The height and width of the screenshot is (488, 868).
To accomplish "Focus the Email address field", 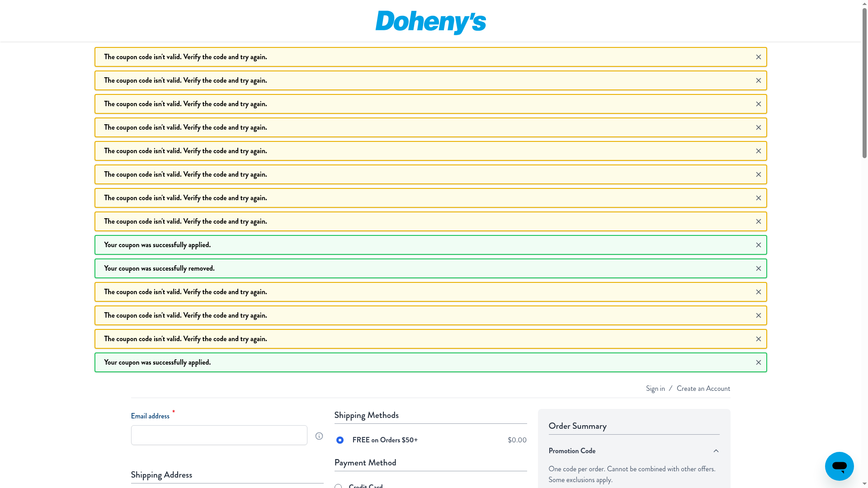I will 219,435.
